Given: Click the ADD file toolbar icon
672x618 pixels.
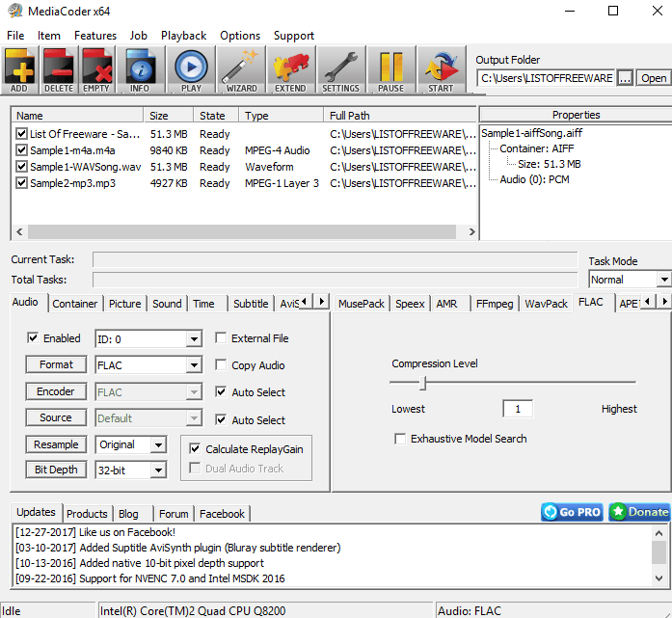Looking at the screenshot, I should click(19, 70).
